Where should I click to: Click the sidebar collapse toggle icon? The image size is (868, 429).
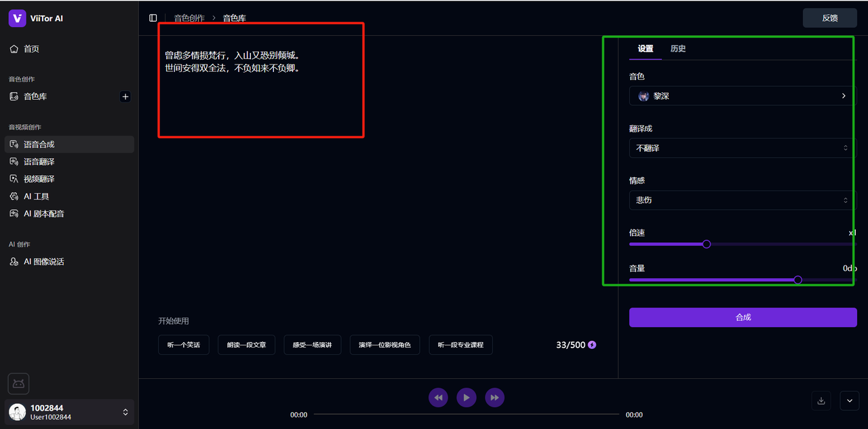153,18
